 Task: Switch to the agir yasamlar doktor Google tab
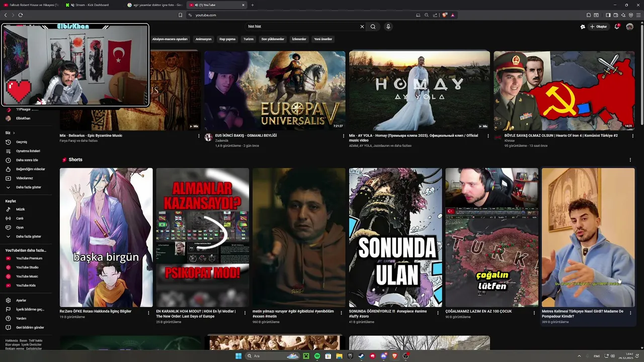pos(155,5)
